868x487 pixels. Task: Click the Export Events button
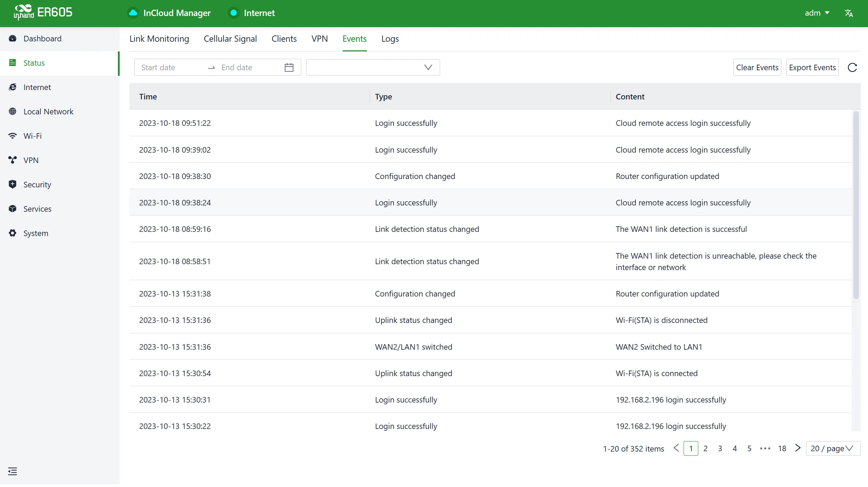click(812, 67)
